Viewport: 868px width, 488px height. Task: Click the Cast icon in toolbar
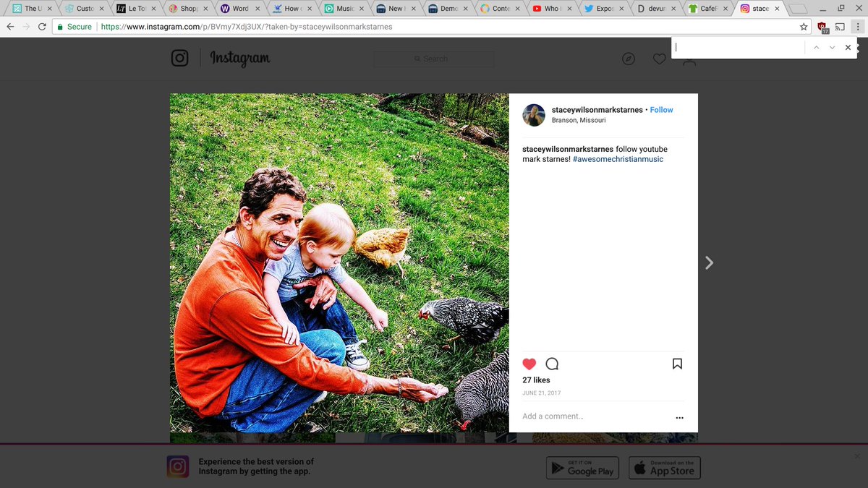click(841, 27)
